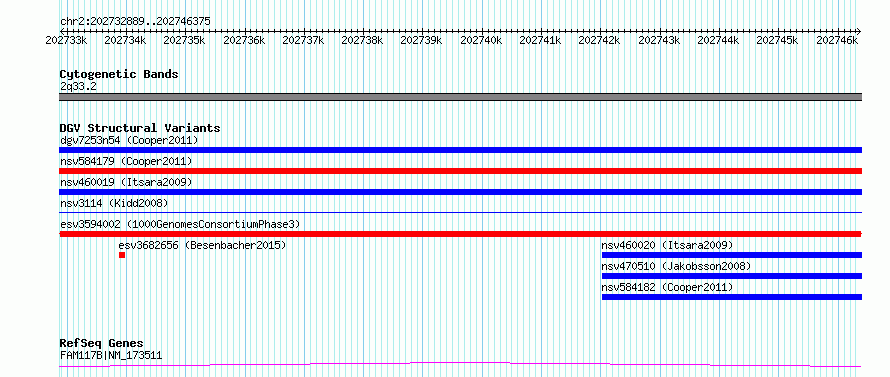Click the chr2:202732889..202746375 coordinates text
This screenshot has height=377, width=890.
click(135, 21)
